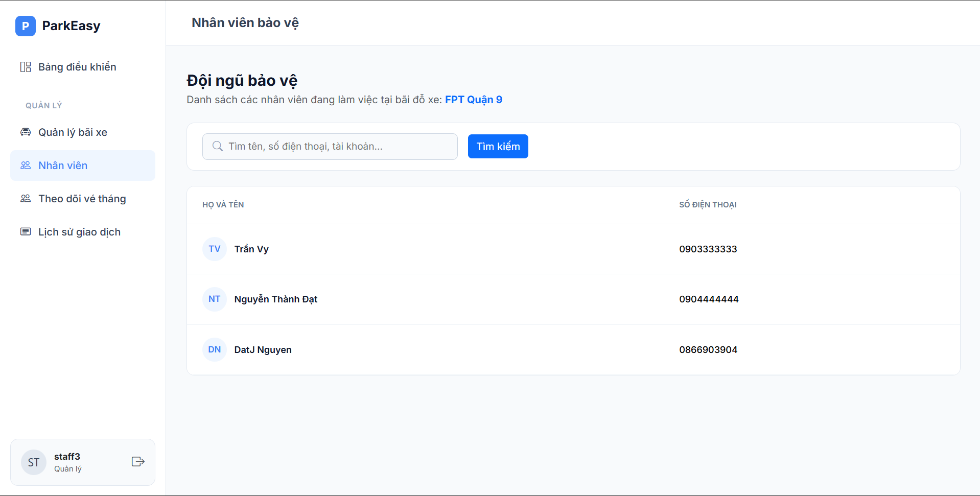
Task: Click the logout icon beside staff3
Action: pyautogui.click(x=138, y=462)
